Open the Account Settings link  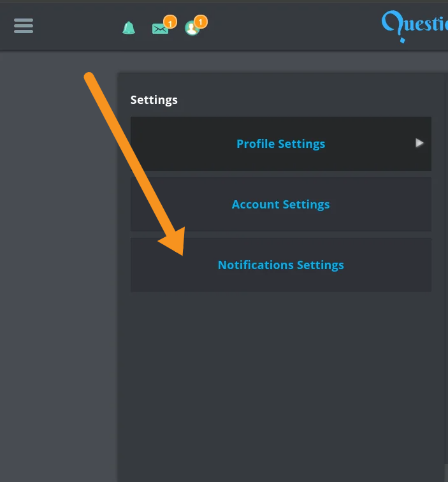281,205
